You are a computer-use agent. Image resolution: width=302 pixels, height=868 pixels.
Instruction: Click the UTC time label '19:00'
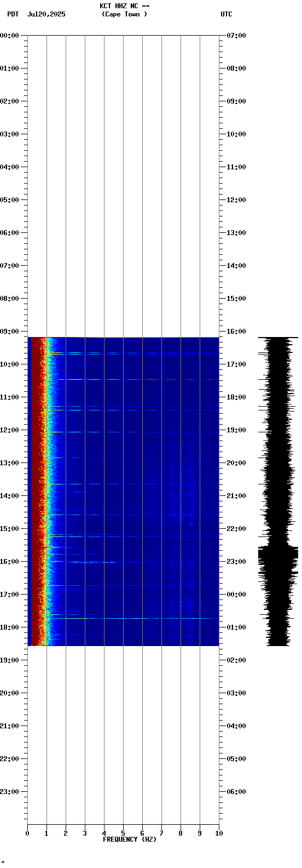click(236, 430)
